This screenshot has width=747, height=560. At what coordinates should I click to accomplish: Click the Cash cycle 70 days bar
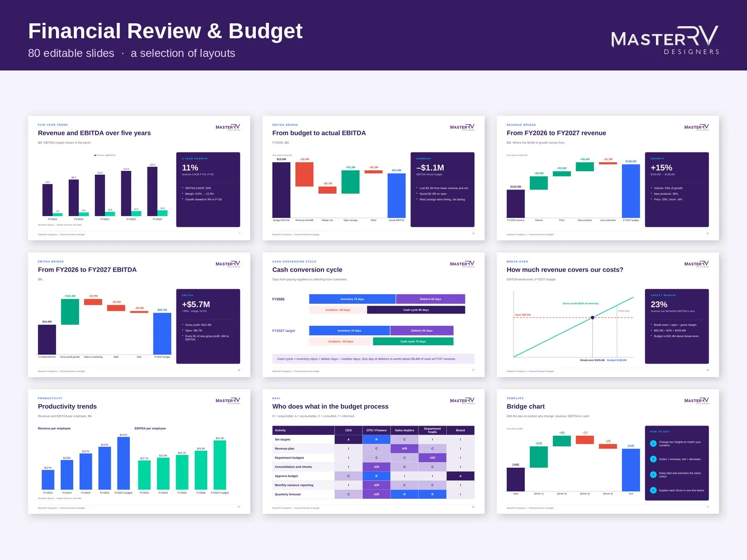coord(413,342)
